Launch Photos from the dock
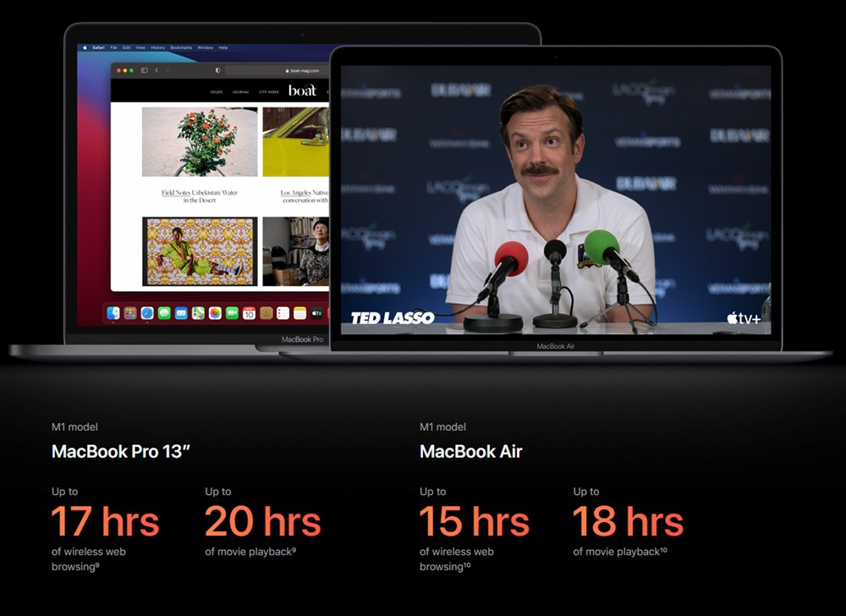This screenshot has height=616, width=846. [x=215, y=313]
